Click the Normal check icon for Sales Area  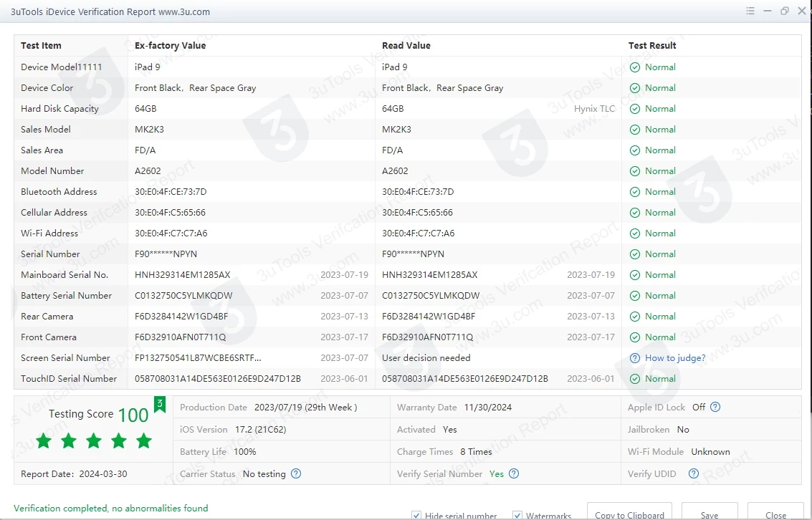click(x=634, y=150)
